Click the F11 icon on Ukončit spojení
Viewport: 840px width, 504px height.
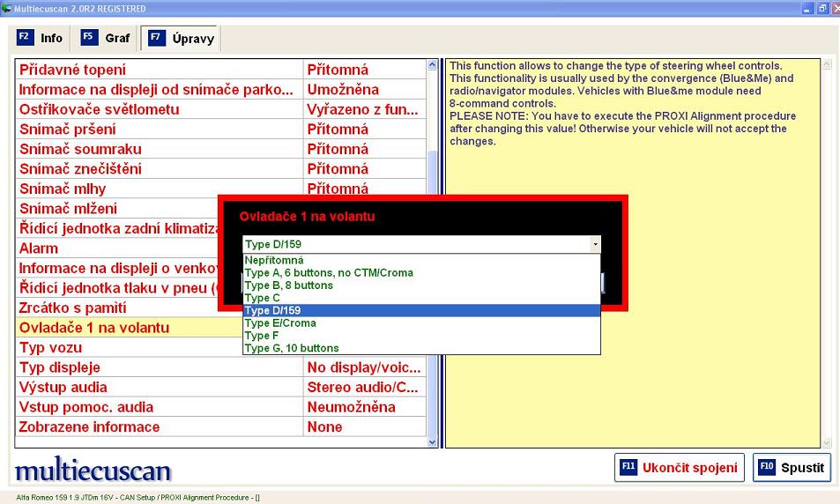[628, 467]
